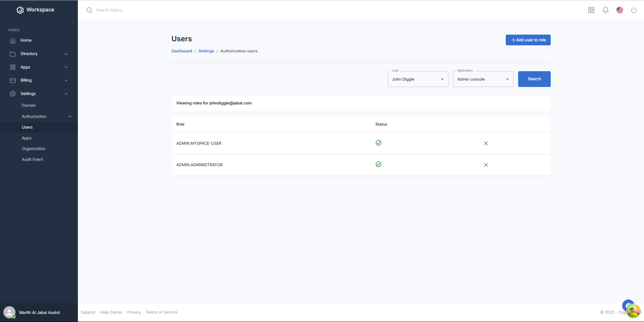Click the US flag language icon

pos(620,10)
